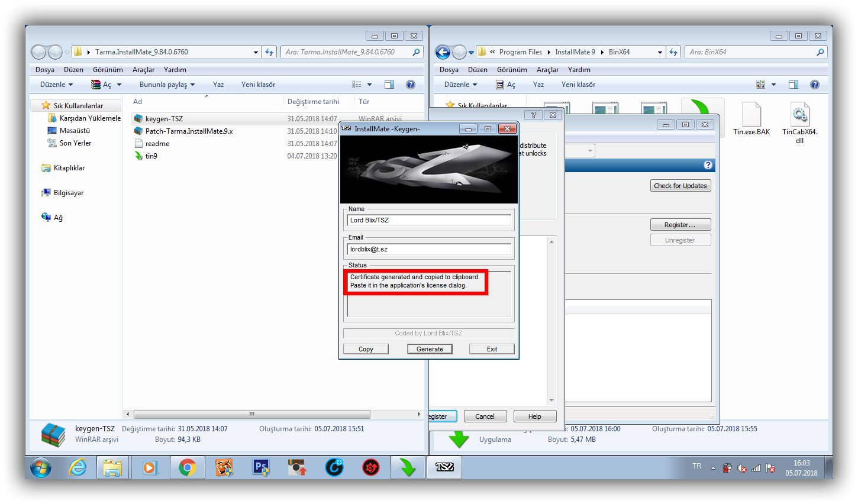This screenshot has width=858, height=504.
Task: Open the address bar history dropdown in the left Explorer
Action: (x=256, y=52)
